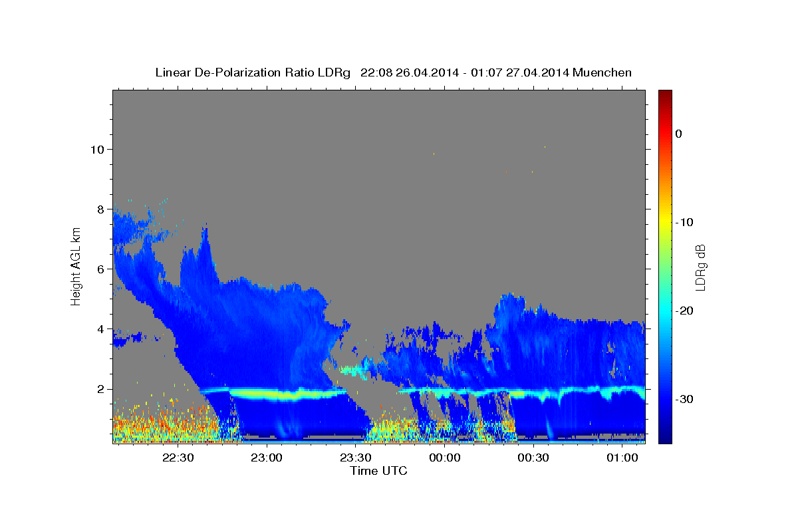798x532 pixels.
Task: Click the colorbar value label -30
Action: coord(684,399)
